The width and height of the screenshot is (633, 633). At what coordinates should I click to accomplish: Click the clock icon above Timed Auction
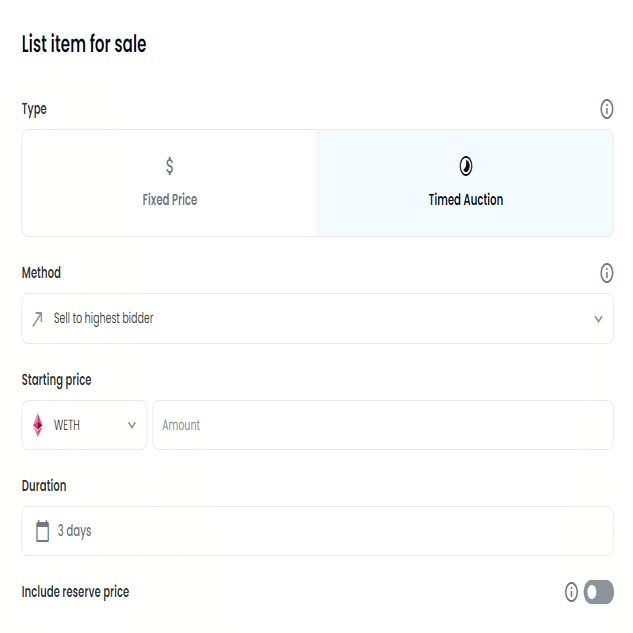[465, 166]
